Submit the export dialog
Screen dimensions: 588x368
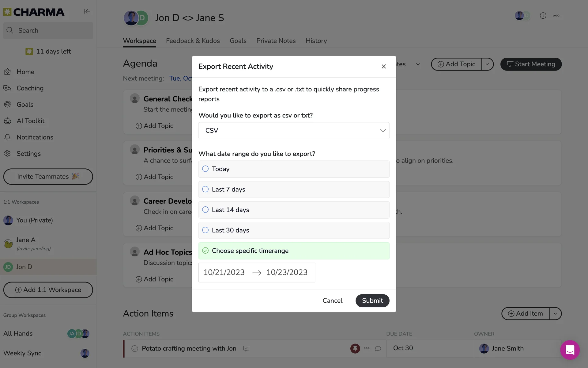(x=372, y=301)
